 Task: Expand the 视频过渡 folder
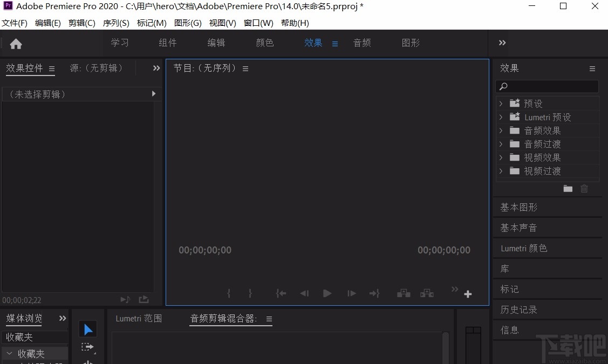tap(501, 171)
